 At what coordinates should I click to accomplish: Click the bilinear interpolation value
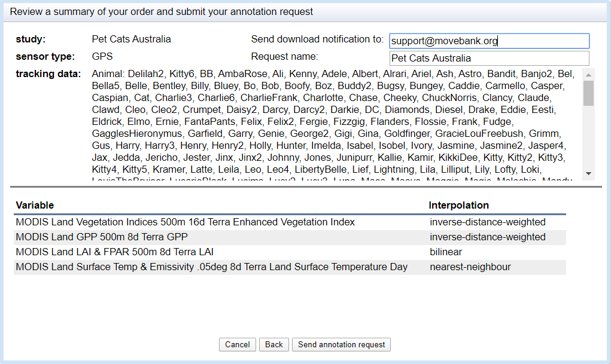446,252
